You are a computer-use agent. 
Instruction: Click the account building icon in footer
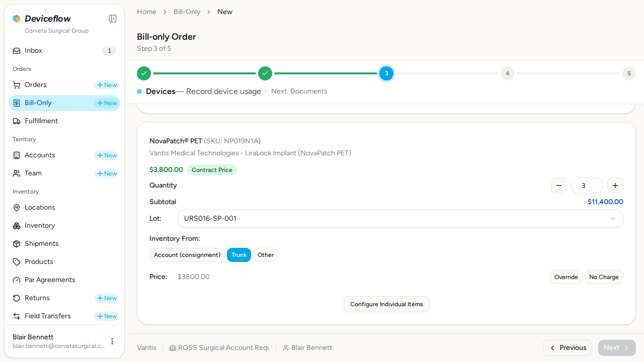tap(173, 348)
